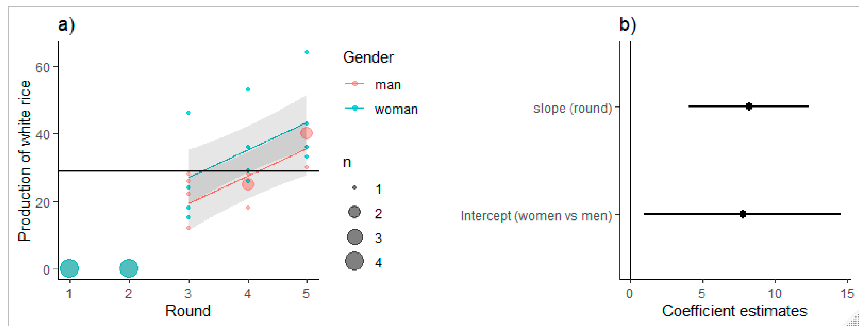The height and width of the screenshot is (333, 868).
Task: Click the woman legend line marker
Action: tap(354, 108)
